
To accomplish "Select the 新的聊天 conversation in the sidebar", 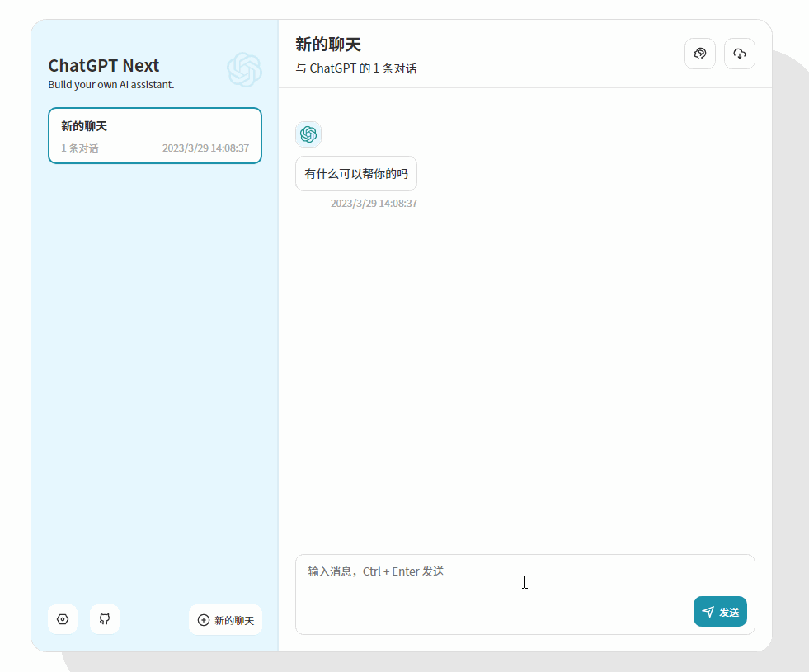I will pos(154,135).
